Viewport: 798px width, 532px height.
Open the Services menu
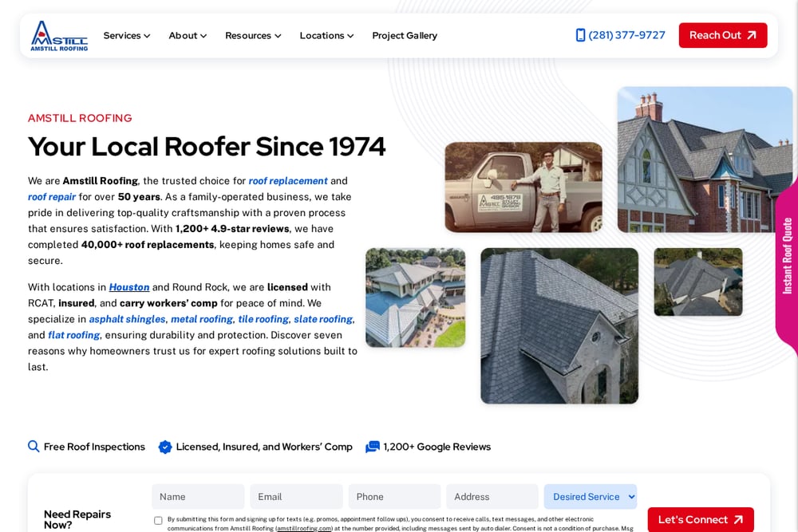click(x=127, y=36)
